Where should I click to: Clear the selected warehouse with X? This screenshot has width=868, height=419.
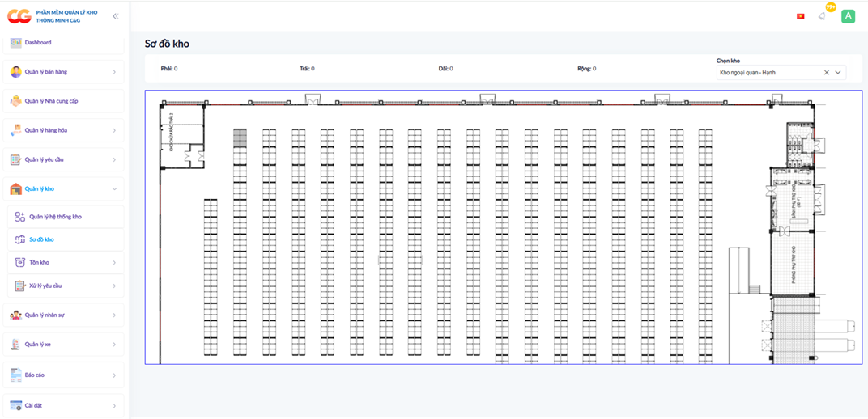click(x=826, y=72)
